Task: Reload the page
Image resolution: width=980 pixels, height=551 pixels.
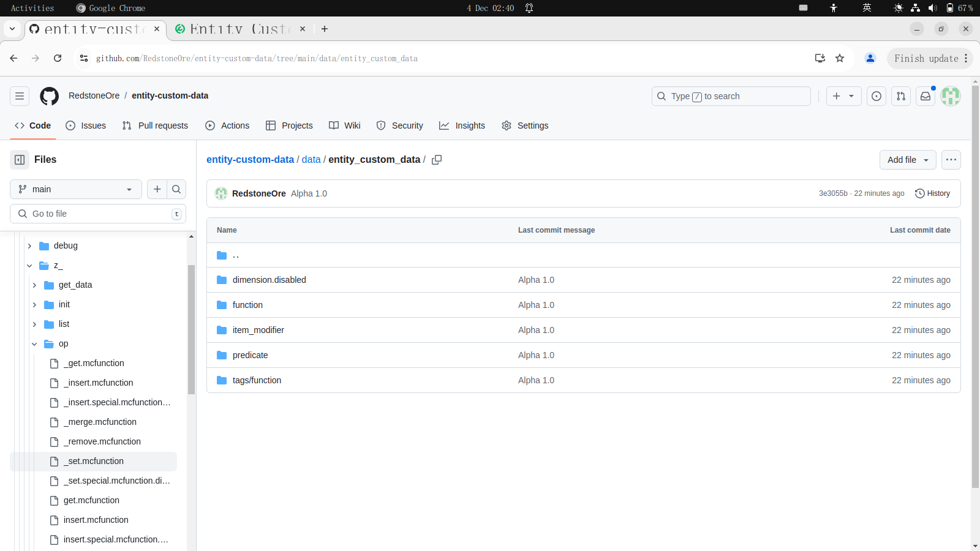Action: tap(58, 58)
